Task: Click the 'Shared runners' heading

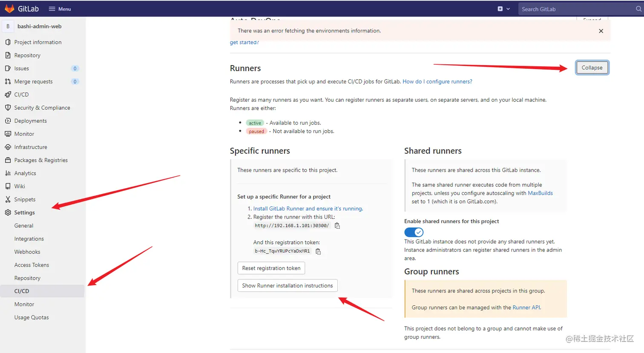Action: pos(433,151)
